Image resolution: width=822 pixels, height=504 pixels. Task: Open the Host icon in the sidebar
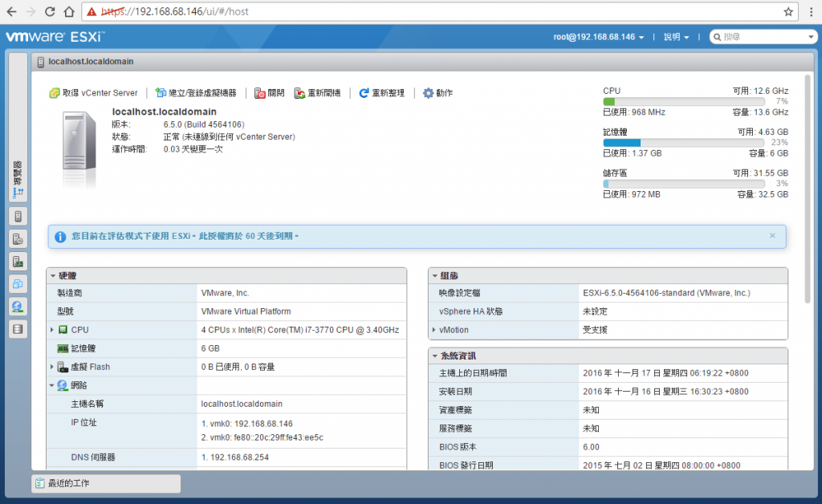point(18,217)
